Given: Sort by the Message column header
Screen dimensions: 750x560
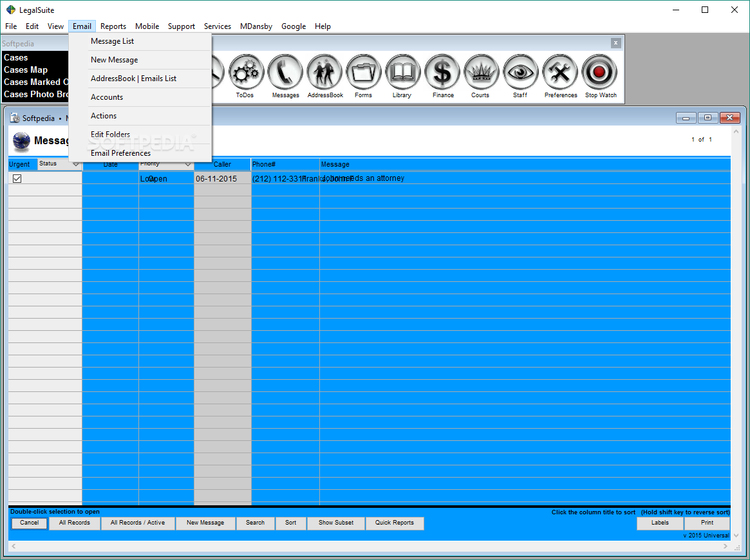Looking at the screenshot, I should 525,164.
